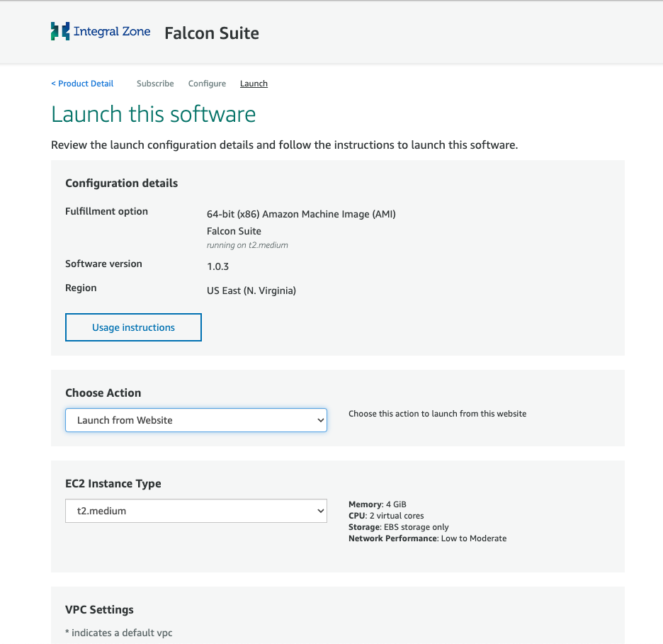The height and width of the screenshot is (644, 663).
Task: Click the Falcon Suite page title
Action: click(x=212, y=33)
